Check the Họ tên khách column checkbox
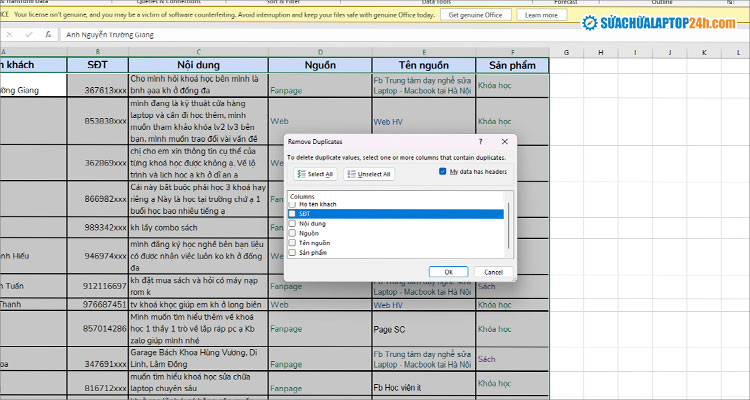This screenshot has height=400, width=750. pos(292,204)
